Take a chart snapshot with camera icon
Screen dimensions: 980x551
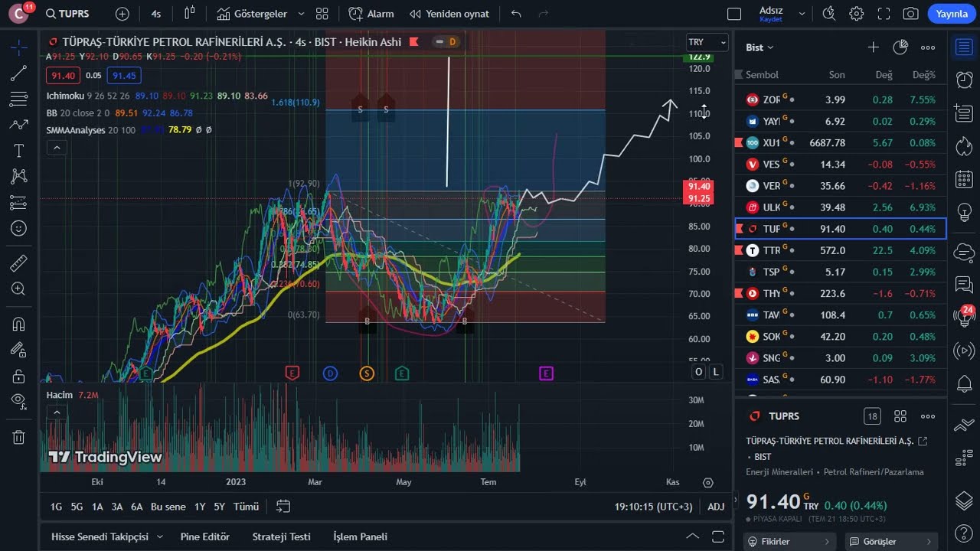(910, 14)
